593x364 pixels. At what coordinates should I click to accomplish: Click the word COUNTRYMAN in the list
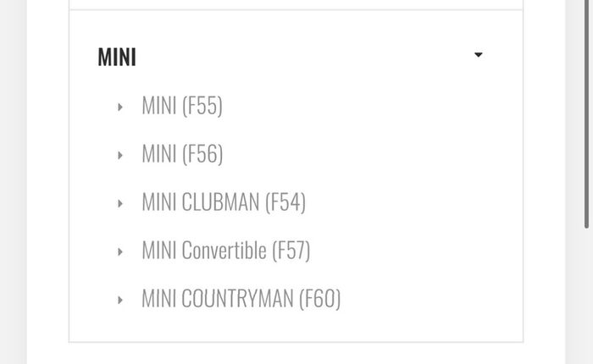coord(237,299)
